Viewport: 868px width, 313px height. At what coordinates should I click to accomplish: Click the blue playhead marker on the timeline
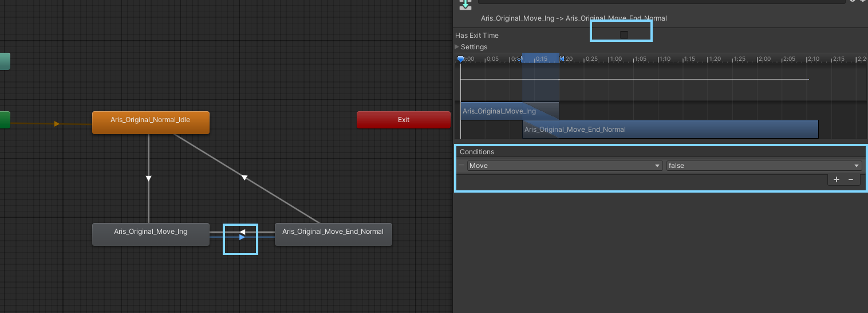(x=460, y=59)
